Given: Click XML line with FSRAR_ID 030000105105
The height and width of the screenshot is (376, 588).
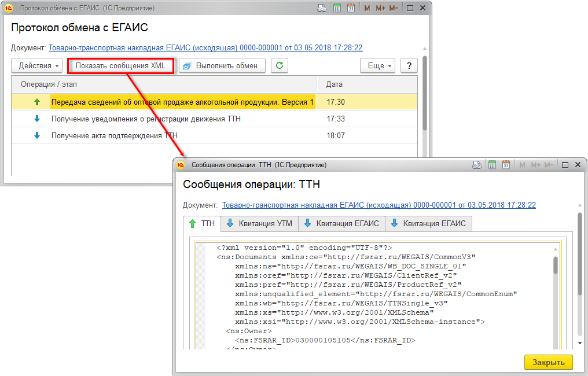Looking at the screenshot, I should point(325,340).
